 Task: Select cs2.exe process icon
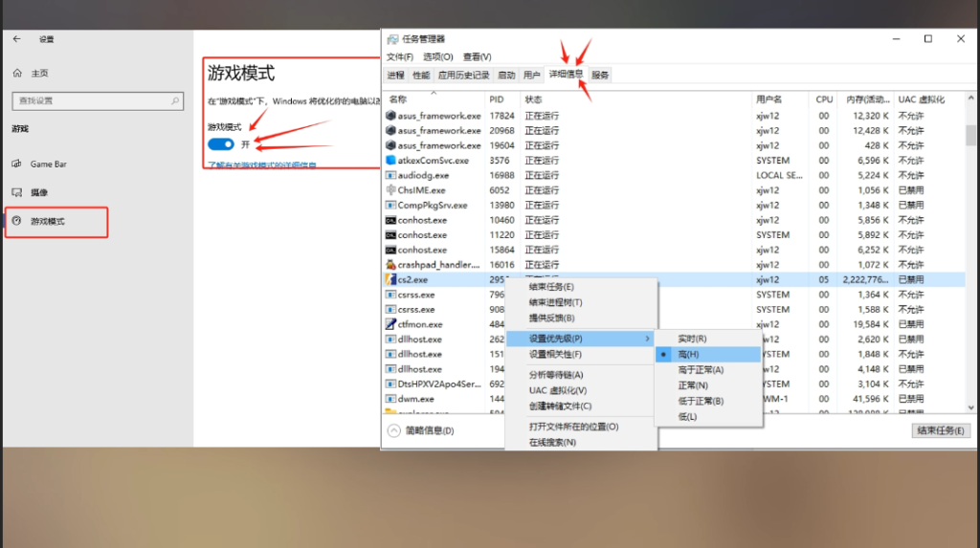point(390,279)
